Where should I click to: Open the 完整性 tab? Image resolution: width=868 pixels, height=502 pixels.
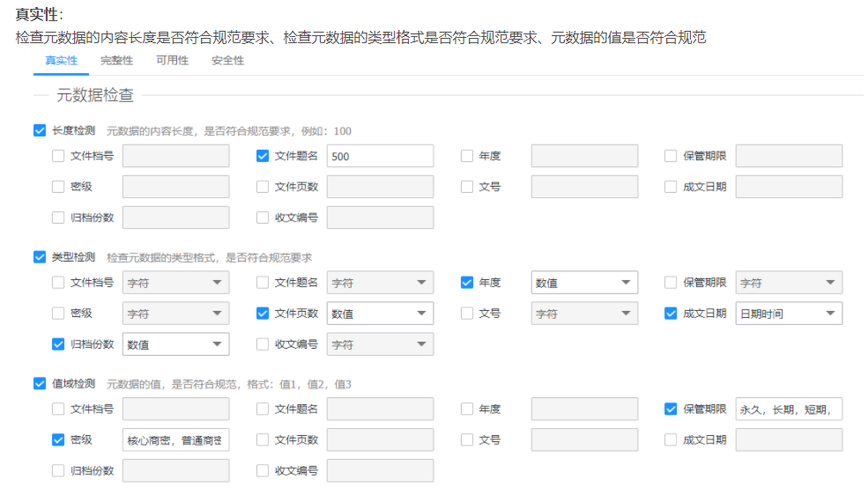click(117, 61)
